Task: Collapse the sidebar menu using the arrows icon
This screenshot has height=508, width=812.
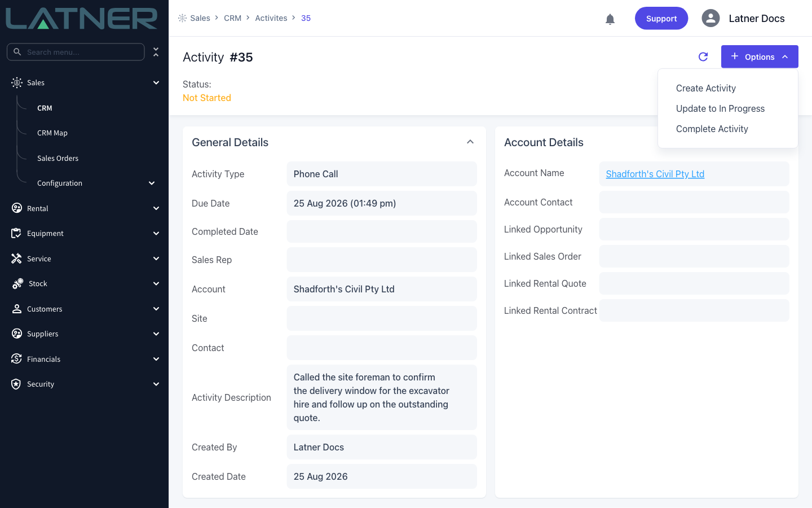Action: 156,52
